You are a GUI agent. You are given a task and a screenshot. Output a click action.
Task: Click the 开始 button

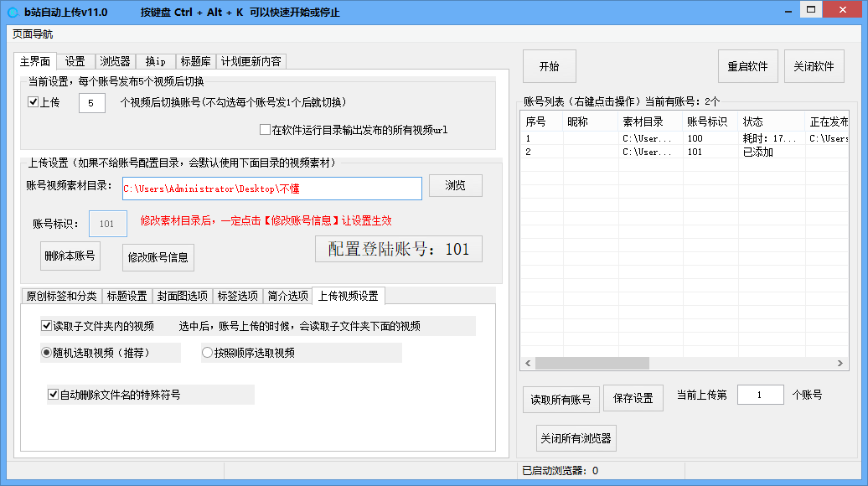click(x=549, y=66)
